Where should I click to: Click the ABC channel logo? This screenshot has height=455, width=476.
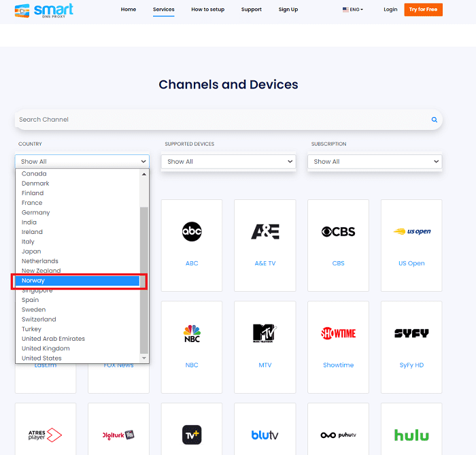(x=192, y=232)
